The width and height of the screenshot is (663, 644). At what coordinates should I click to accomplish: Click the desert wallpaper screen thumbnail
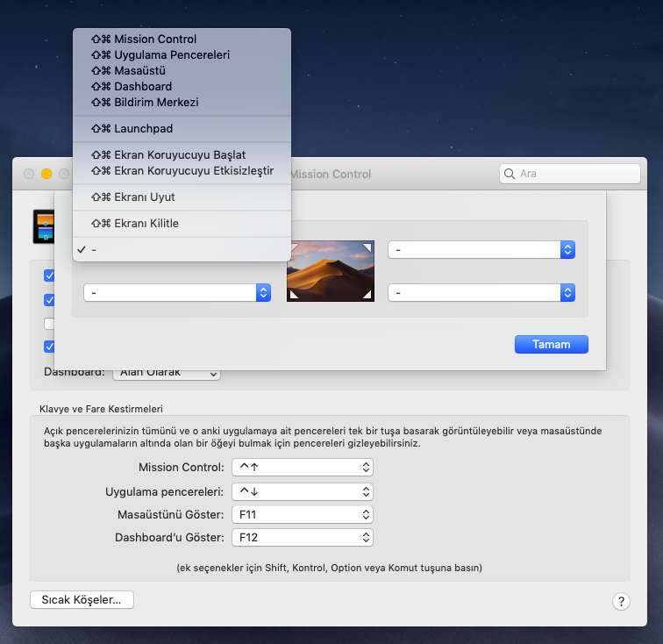coord(331,271)
